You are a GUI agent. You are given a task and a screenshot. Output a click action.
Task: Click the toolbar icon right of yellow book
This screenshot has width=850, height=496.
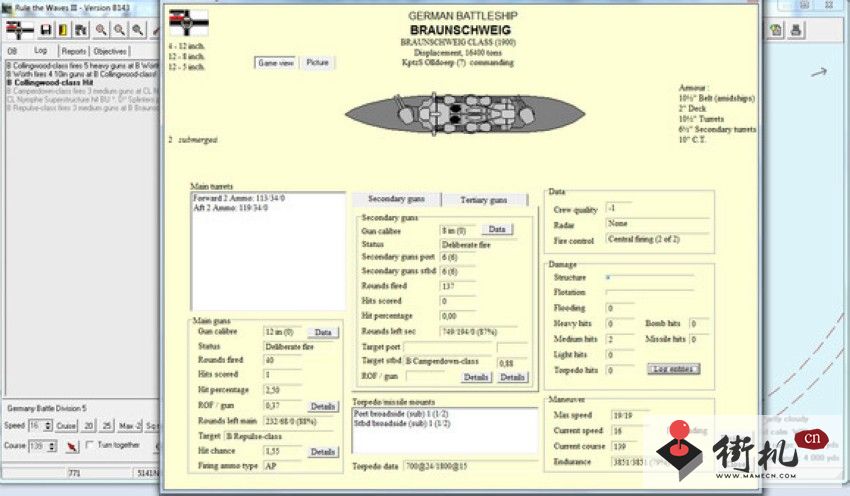81,30
